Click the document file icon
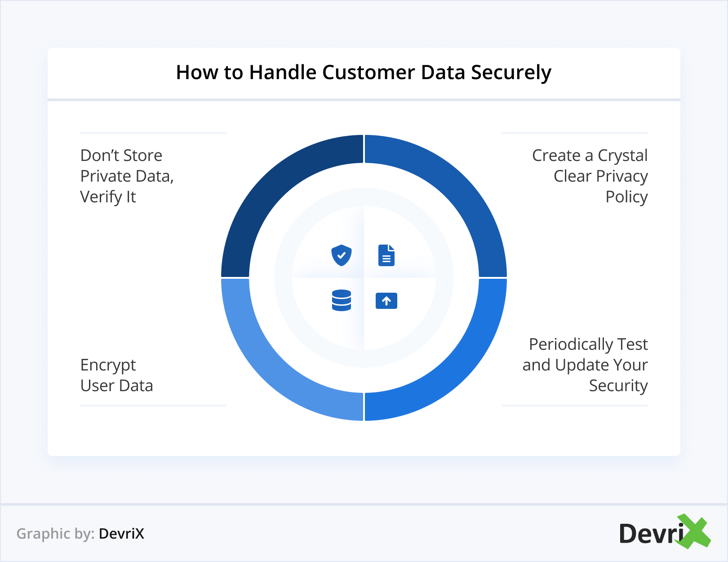728x562 pixels. [x=386, y=255]
